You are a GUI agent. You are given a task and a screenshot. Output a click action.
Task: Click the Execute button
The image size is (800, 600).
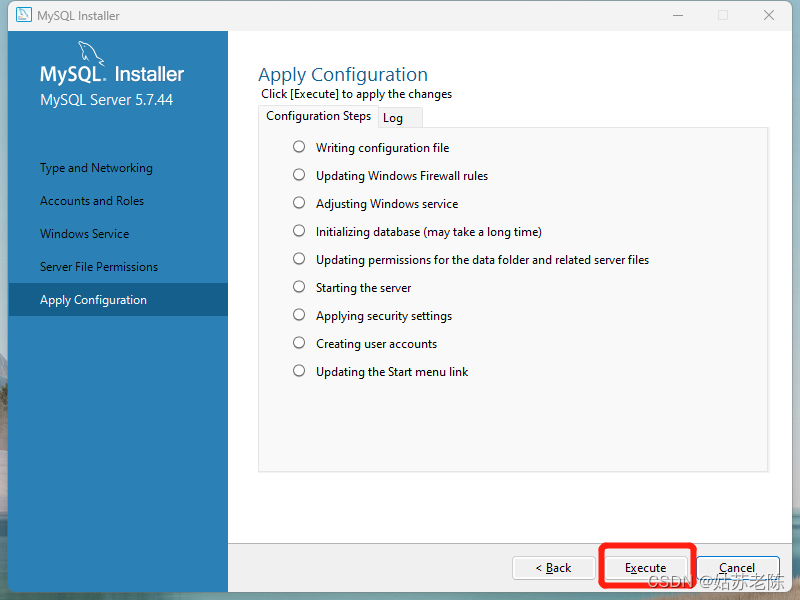(x=645, y=568)
